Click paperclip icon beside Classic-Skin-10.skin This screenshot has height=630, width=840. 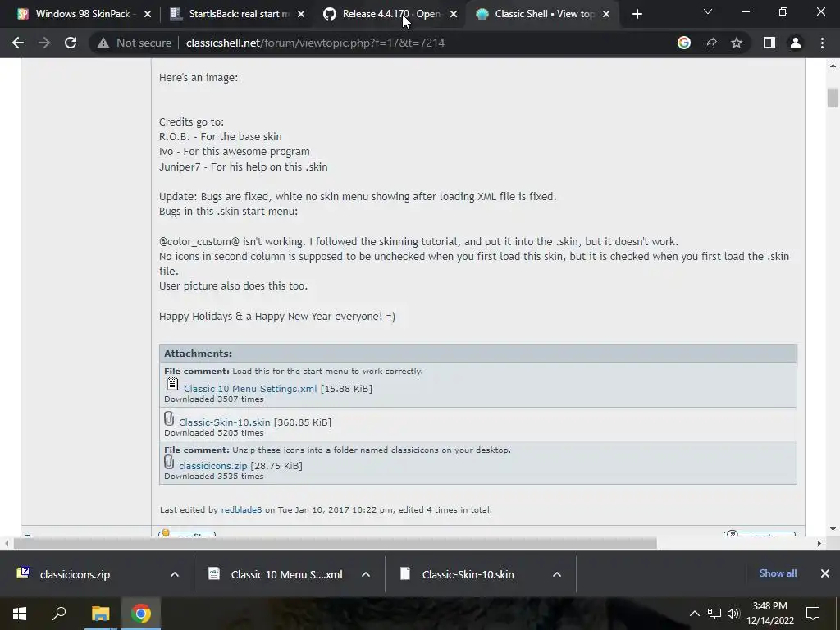[x=169, y=418]
